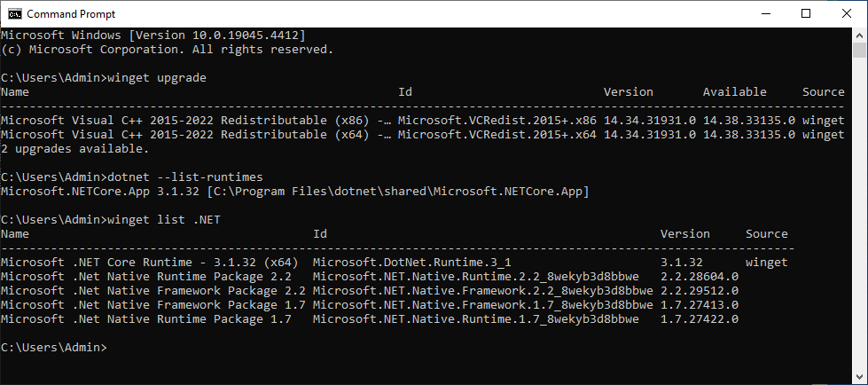Screen dimensions: 868x385
Task: Maximize the Command Prompt window
Action: (x=806, y=13)
